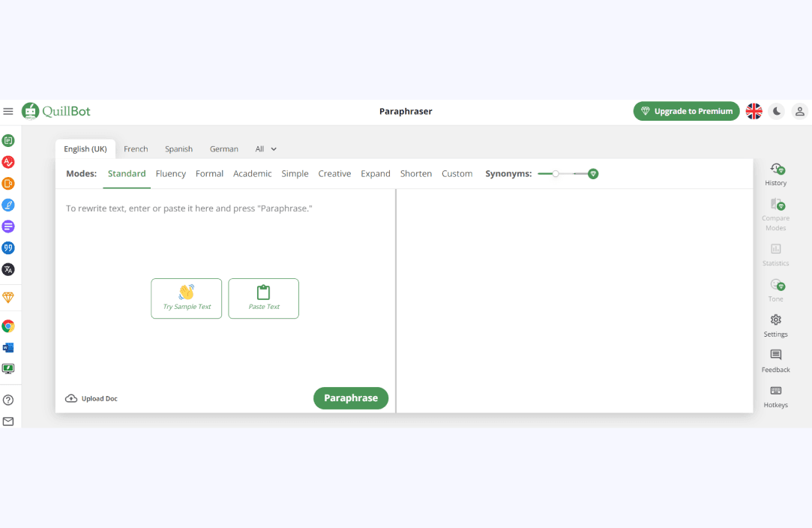Select Fluency mode

pyautogui.click(x=170, y=173)
